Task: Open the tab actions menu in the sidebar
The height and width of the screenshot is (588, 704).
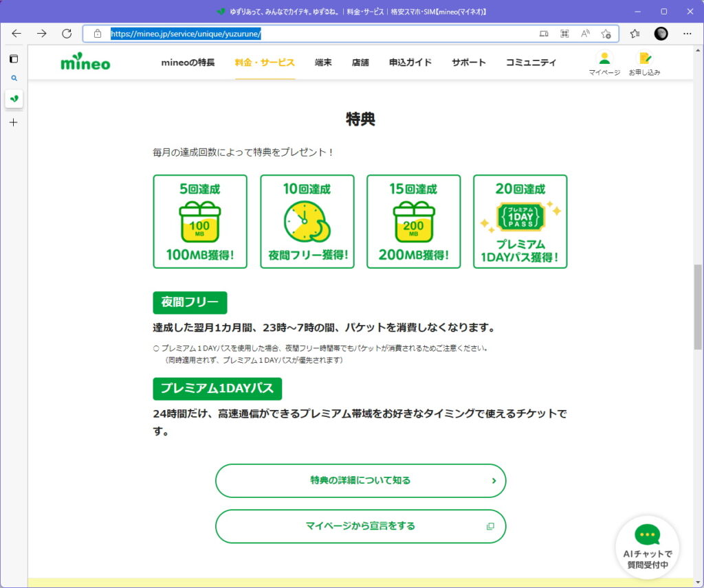Action: click(x=14, y=59)
